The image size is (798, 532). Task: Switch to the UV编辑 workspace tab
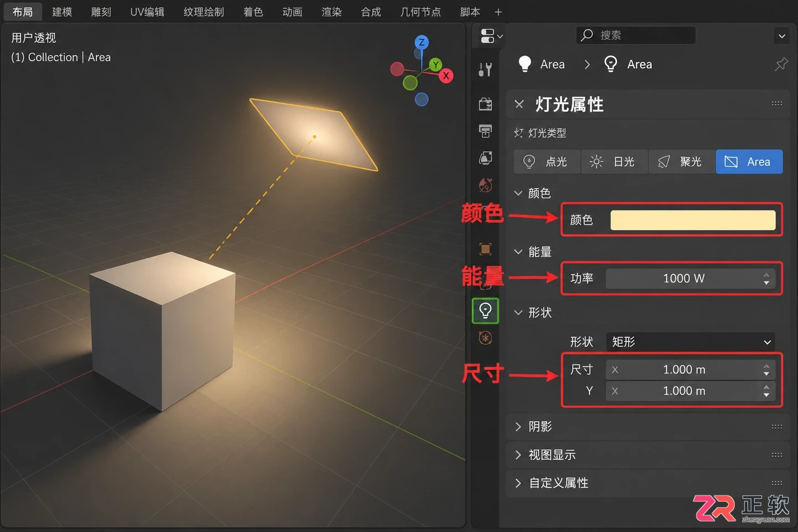pyautogui.click(x=147, y=12)
